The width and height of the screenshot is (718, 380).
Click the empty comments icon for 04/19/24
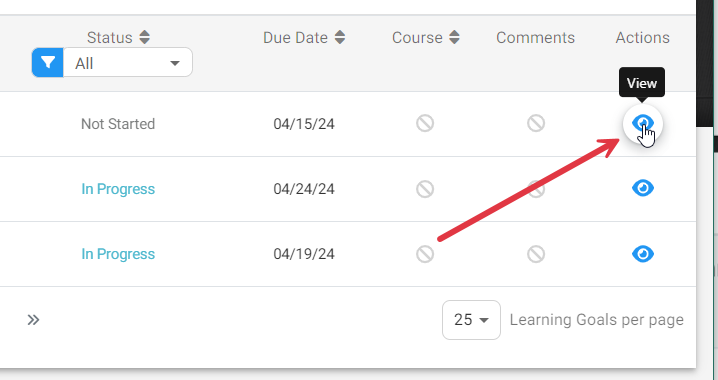(536, 254)
